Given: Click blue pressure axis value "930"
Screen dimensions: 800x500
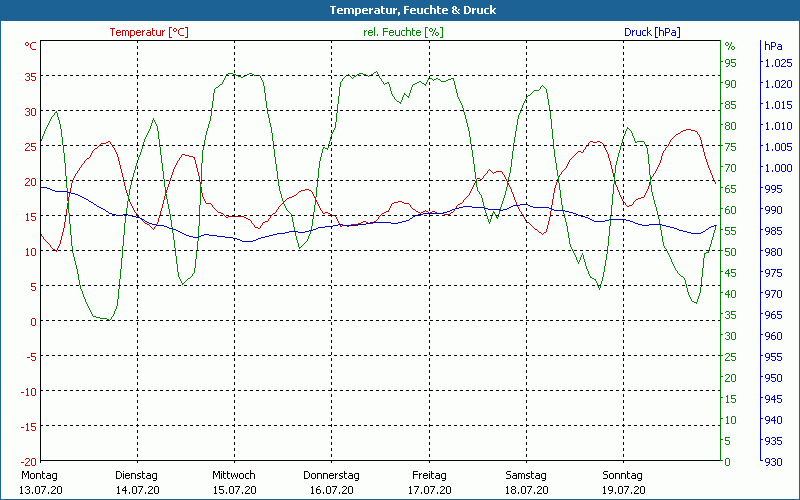Looking at the screenshot, I should point(773,462).
